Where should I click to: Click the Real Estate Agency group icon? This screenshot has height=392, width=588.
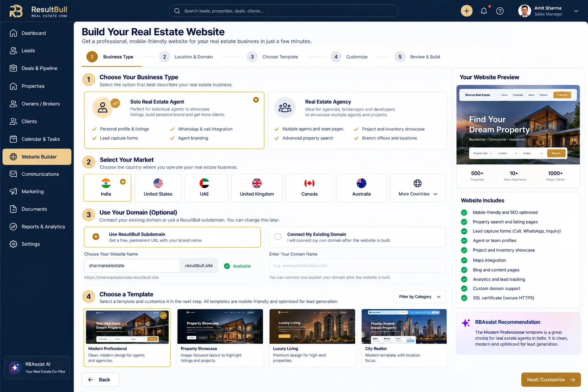[x=285, y=108]
